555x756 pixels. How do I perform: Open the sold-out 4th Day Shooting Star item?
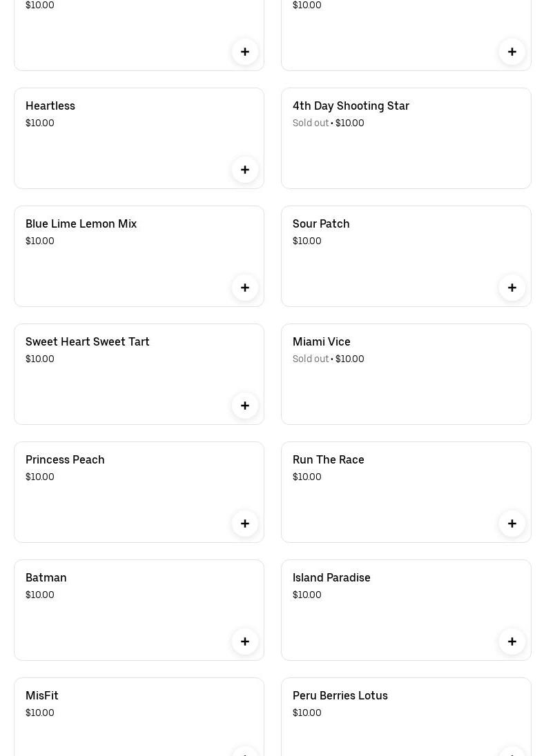[x=406, y=138]
